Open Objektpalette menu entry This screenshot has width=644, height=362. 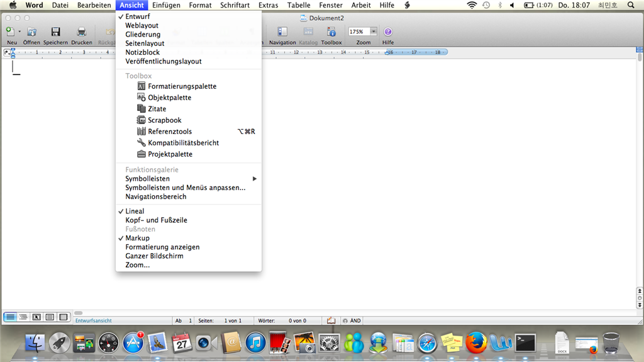click(x=170, y=98)
